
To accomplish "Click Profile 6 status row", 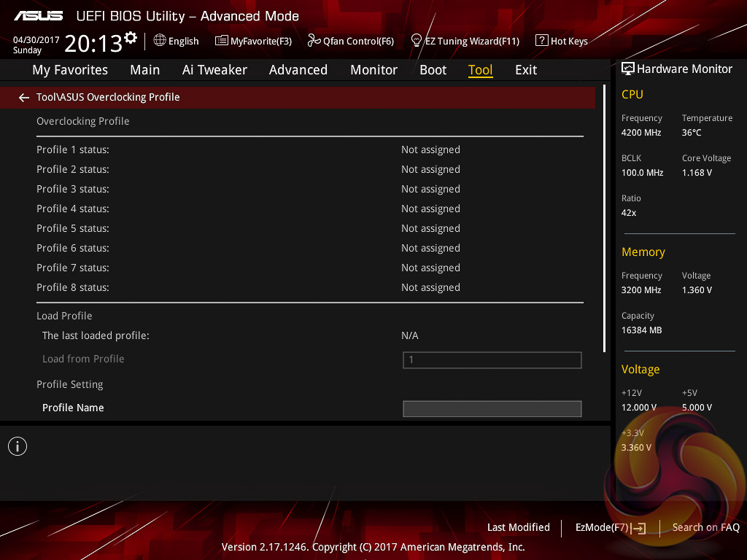I will [309, 248].
